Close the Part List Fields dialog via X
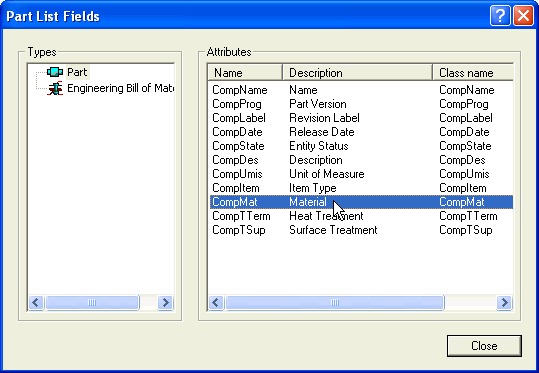The width and height of the screenshot is (539, 373). click(x=523, y=15)
